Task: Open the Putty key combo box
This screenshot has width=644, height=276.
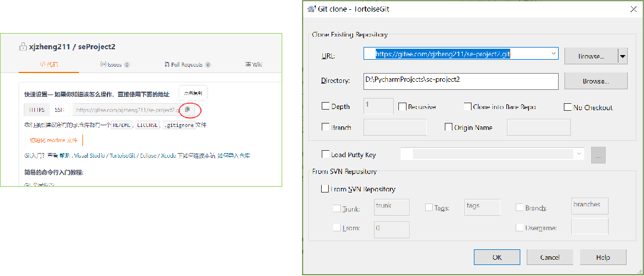Action: coord(493,154)
